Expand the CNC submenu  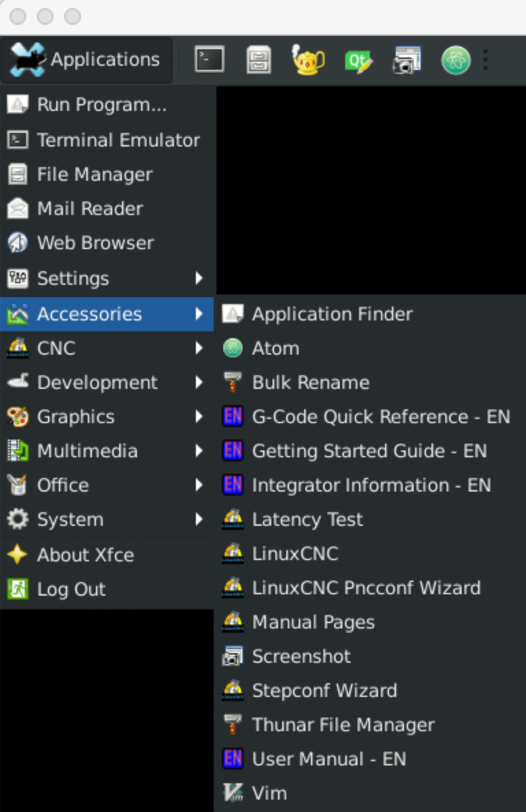point(55,348)
